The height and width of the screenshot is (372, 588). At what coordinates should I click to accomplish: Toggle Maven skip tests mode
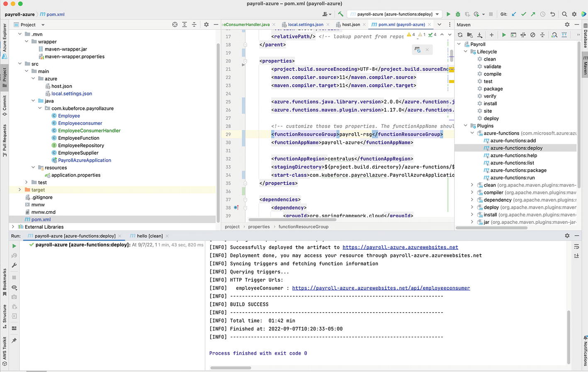pos(533,35)
